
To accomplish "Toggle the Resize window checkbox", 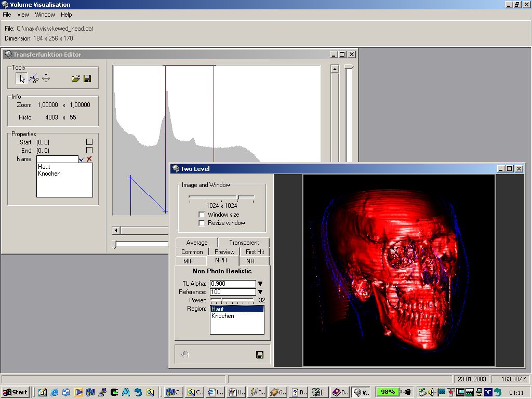I will point(202,223).
